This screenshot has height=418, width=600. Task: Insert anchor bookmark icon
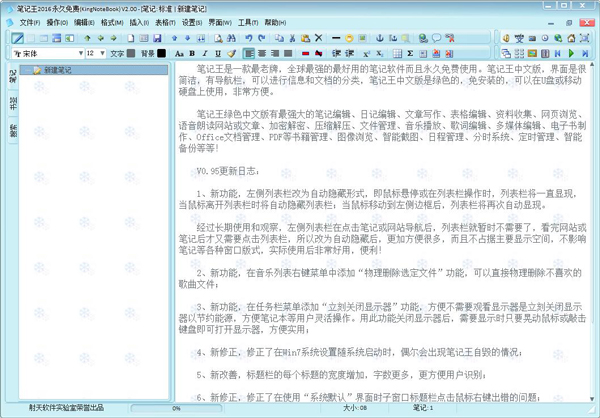coord(380,38)
